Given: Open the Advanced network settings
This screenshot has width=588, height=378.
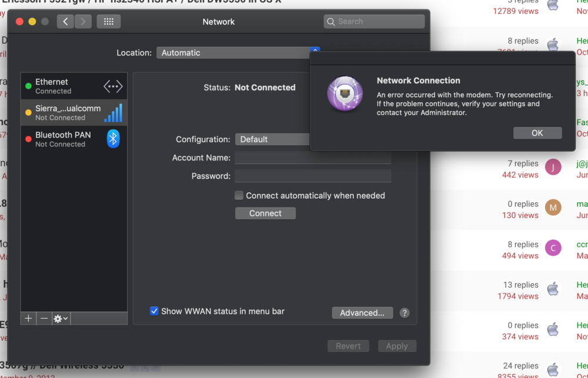Looking at the screenshot, I should 362,313.
